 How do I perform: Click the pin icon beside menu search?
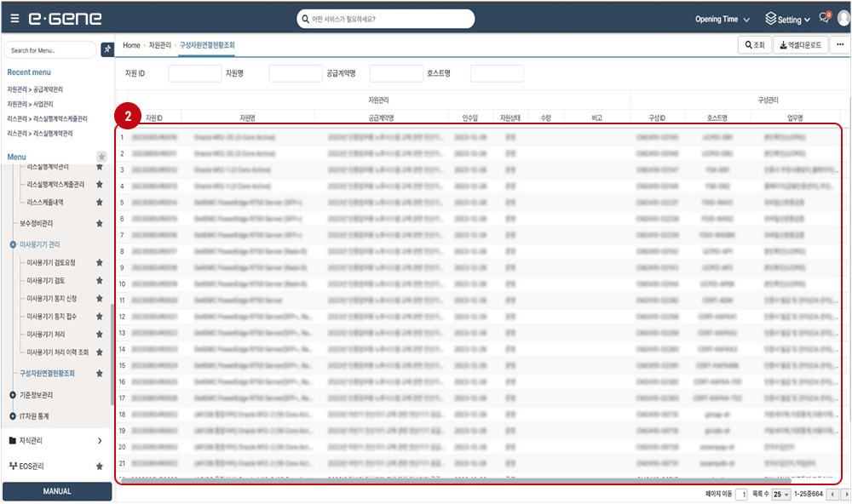[x=107, y=50]
